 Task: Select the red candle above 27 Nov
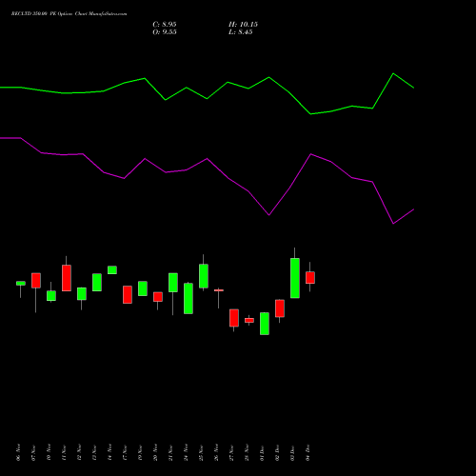tap(234, 318)
